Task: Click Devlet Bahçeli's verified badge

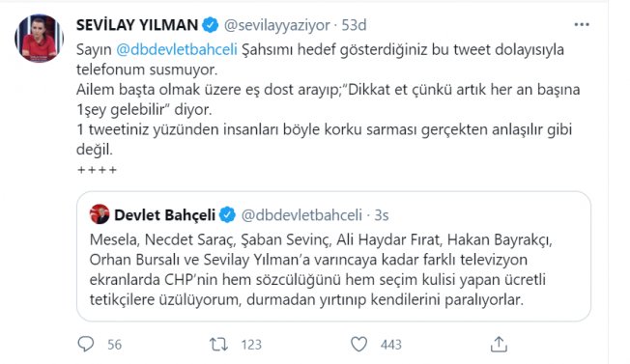Action: [227, 215]
